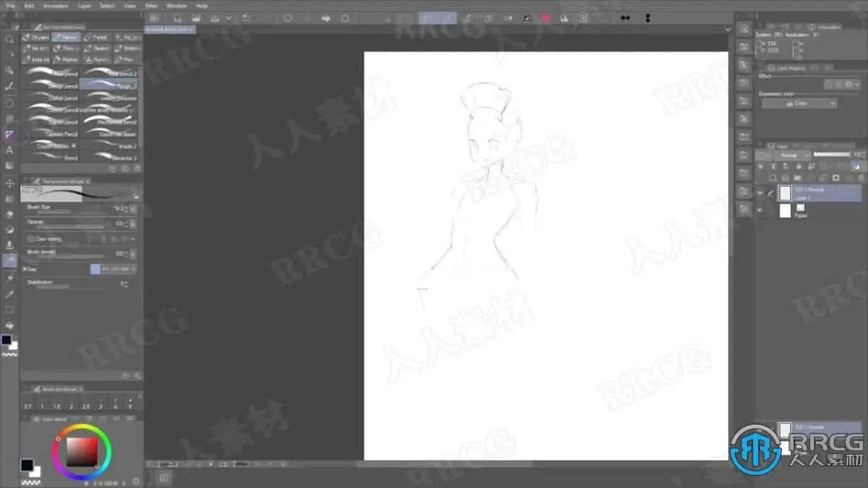Screen dimensions: 868x488
Task: Click the Flip horizontal arrows icon
Action: pos(625,18)
